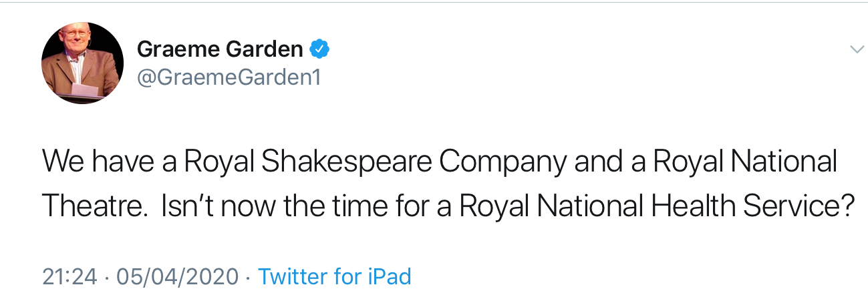The image size is (868, 307).
Task: Click the words 'We have a'
Action: pyautogui.click(x=108, y=164)
